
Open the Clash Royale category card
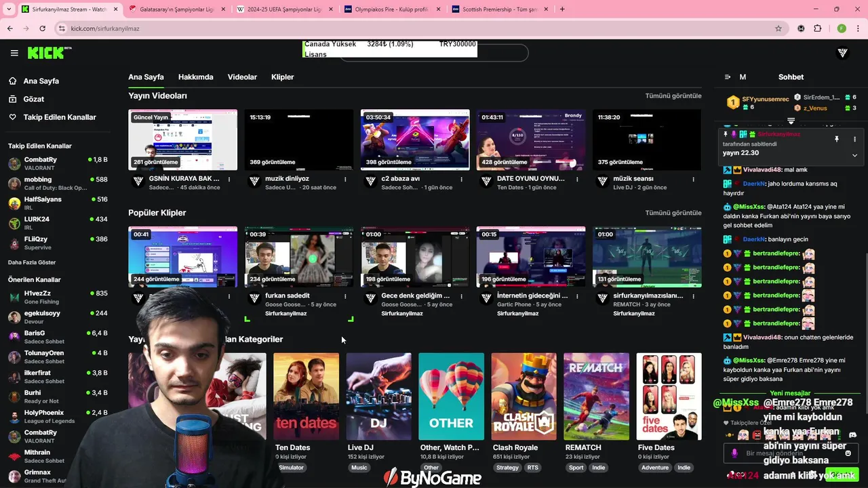(524, 396)
